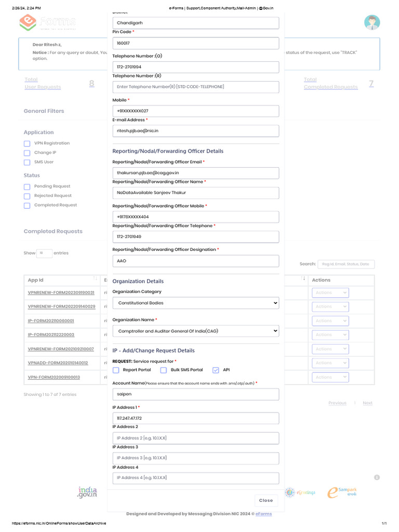This screenshot has height=532, width=399.
Task: Click the Completed Requests count 7
Action: [371, 84]
